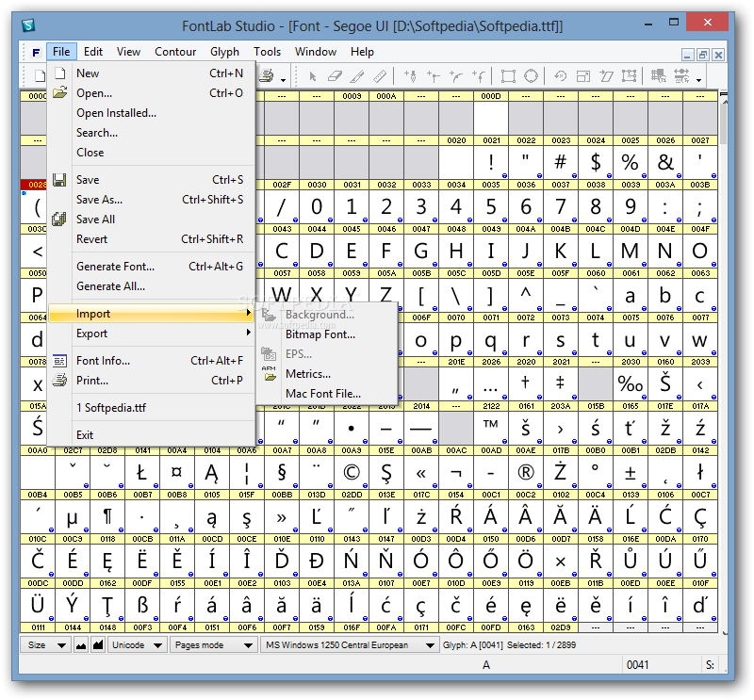This screenshot has width=754, height=700.
Task: Select the Add Tangent point tool
Action: [479, 76]
